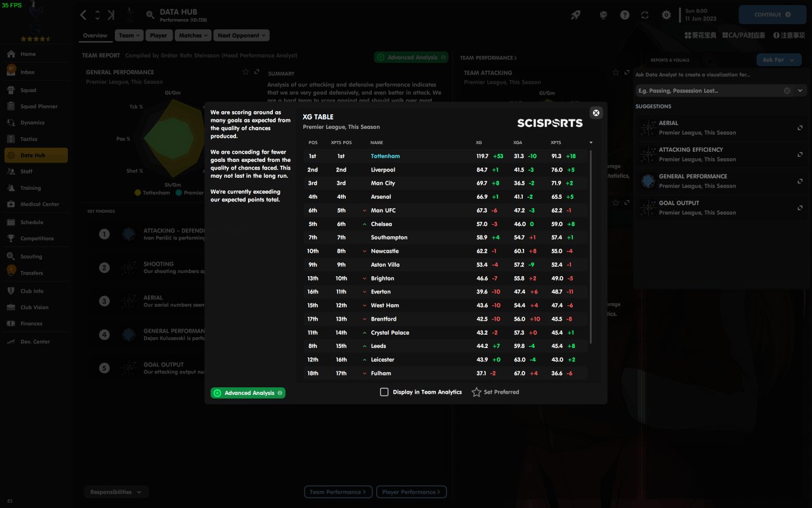Sort the table by the XPTS POS header
The width and height of the screenshot is (812, 508).
click(341, 143)
